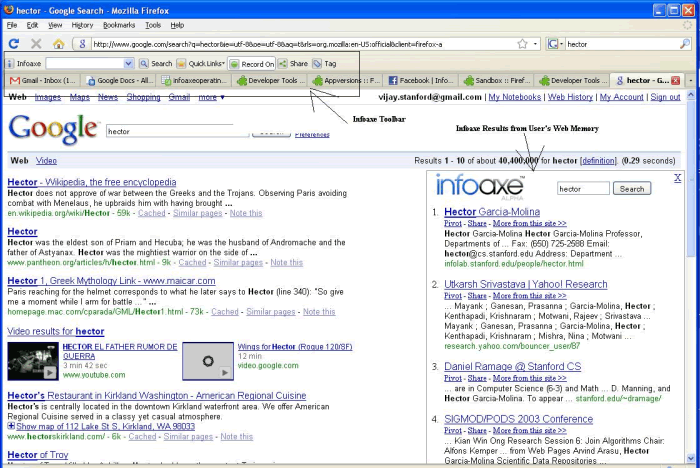
Task: Open the Bookmarks menu
Action: pos(119,25)
